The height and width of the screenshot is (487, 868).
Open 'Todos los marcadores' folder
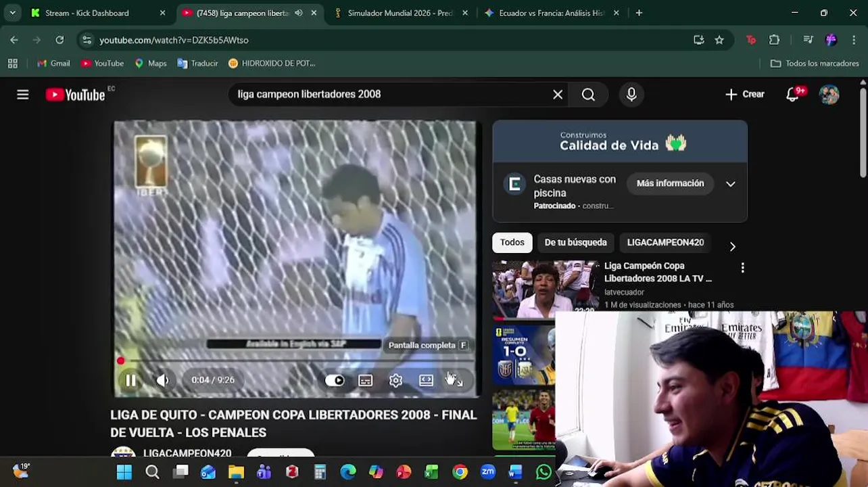pos(815,63)
